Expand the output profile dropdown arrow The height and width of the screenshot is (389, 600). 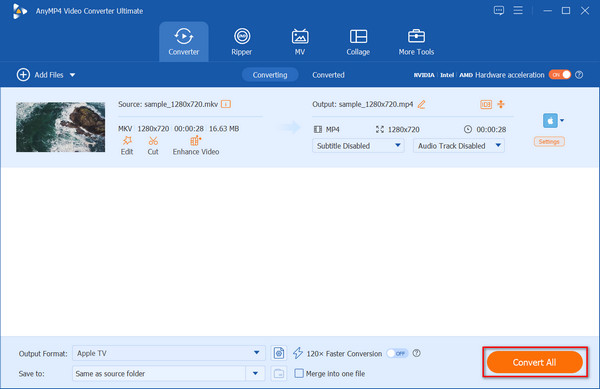(562, 120)
